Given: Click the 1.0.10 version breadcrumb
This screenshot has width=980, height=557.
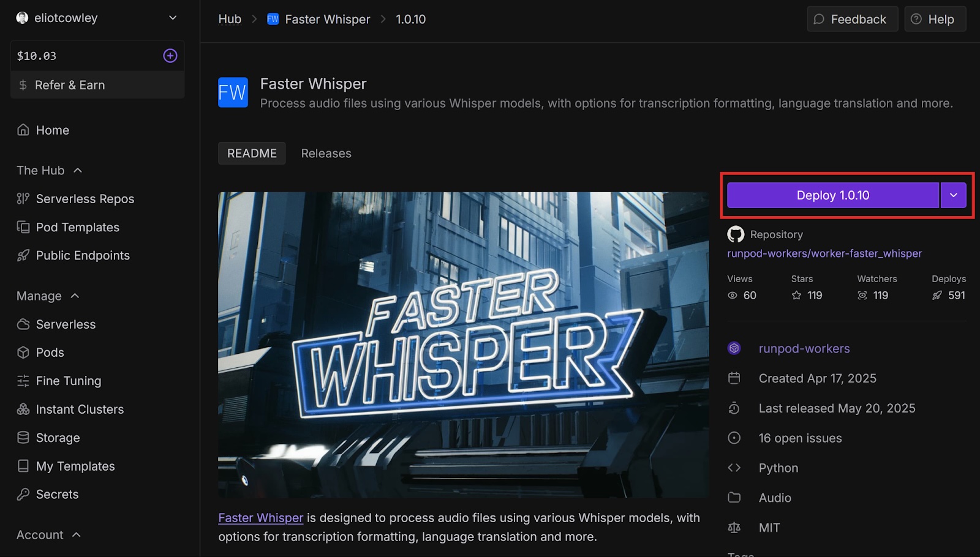Looking at the screenshot, I should [411, 19].
